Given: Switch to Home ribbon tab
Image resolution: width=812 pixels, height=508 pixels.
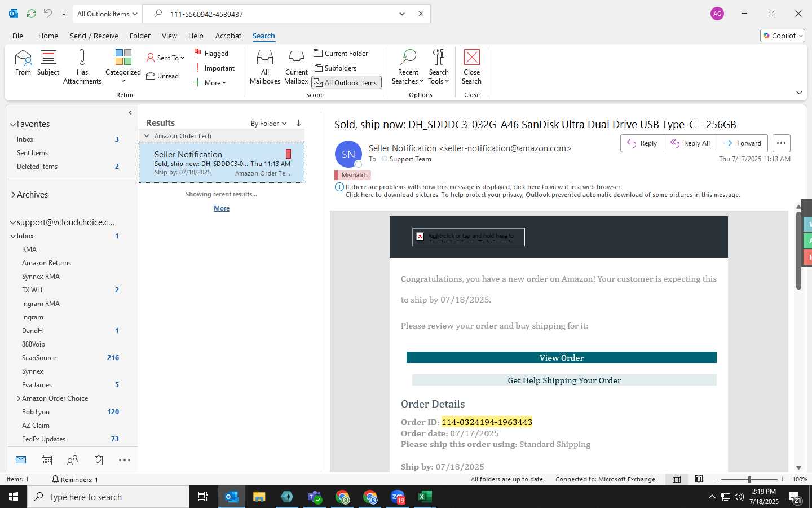Looking at the screenshot, I should 48,36.
